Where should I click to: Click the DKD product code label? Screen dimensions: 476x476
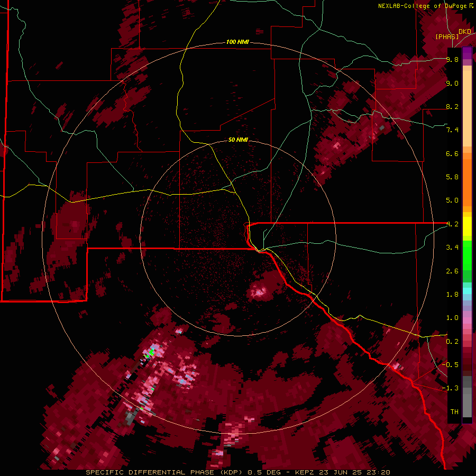point(465,32)
